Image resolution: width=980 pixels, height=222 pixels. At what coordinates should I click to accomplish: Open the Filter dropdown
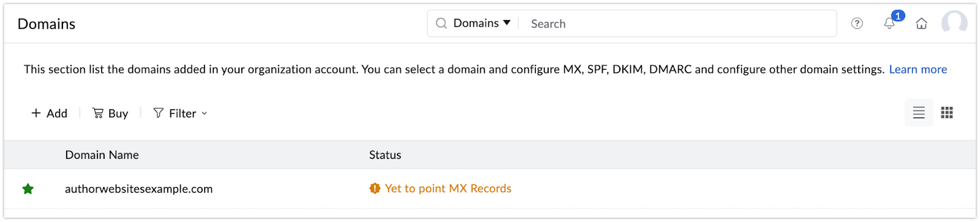(180, 113)
